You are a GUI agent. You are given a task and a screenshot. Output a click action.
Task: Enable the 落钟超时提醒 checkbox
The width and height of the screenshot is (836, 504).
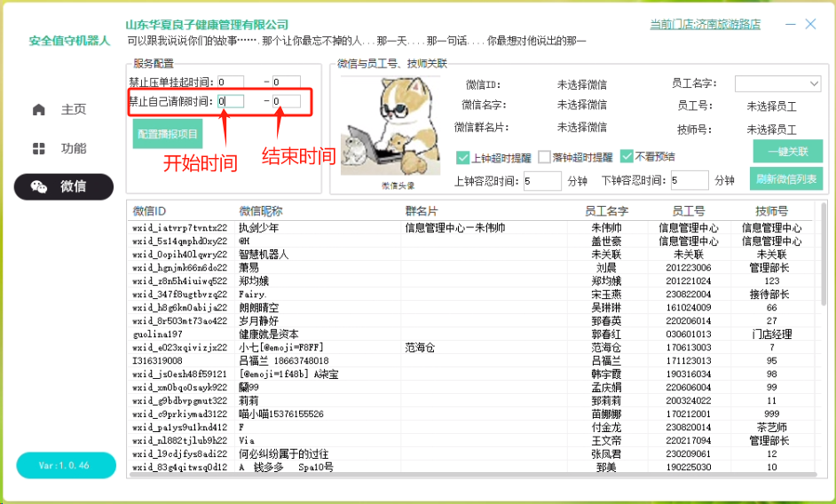tap(545, 157)
